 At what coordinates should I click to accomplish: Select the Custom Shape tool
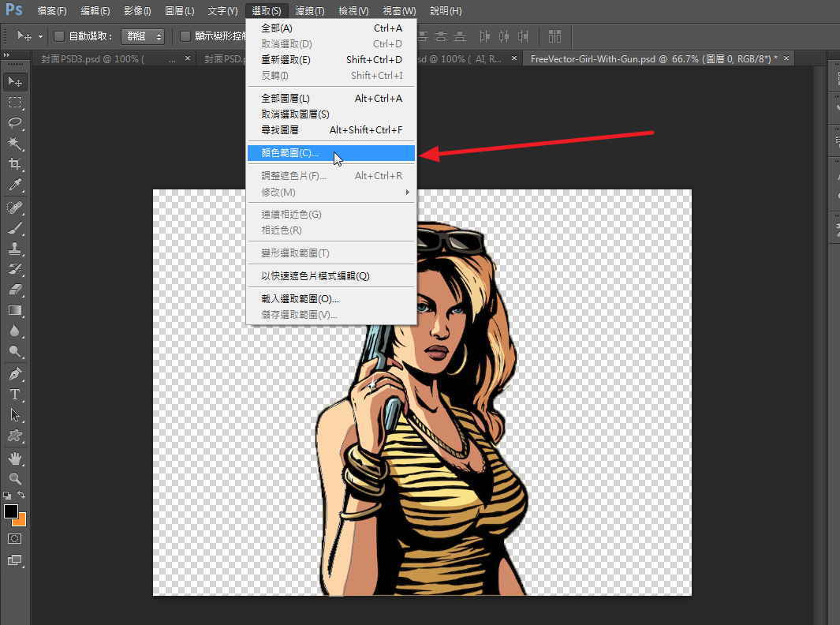tap(15, 436)
